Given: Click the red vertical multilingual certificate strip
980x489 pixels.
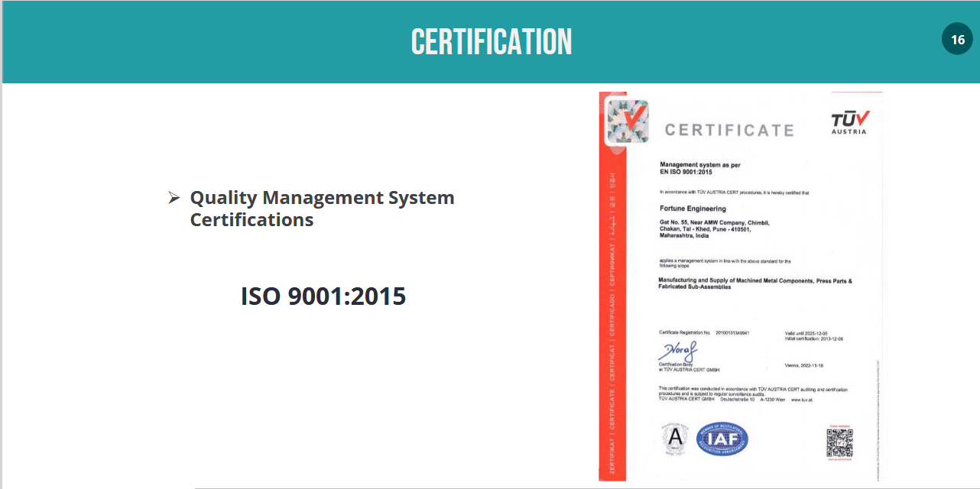Looking at the screenshot, I should [x=613, y=306].
